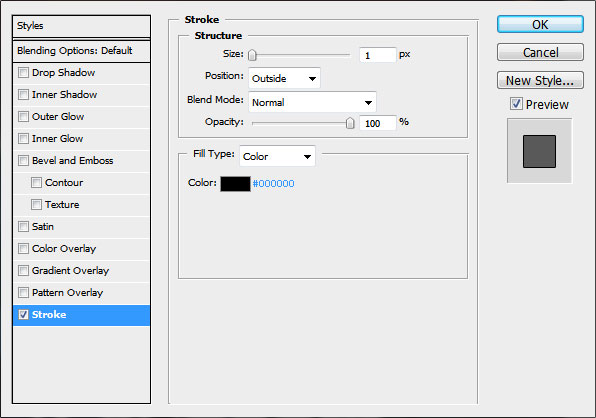Toggle the Preview checkbox
596x418 pixels.
pos(516,103)
